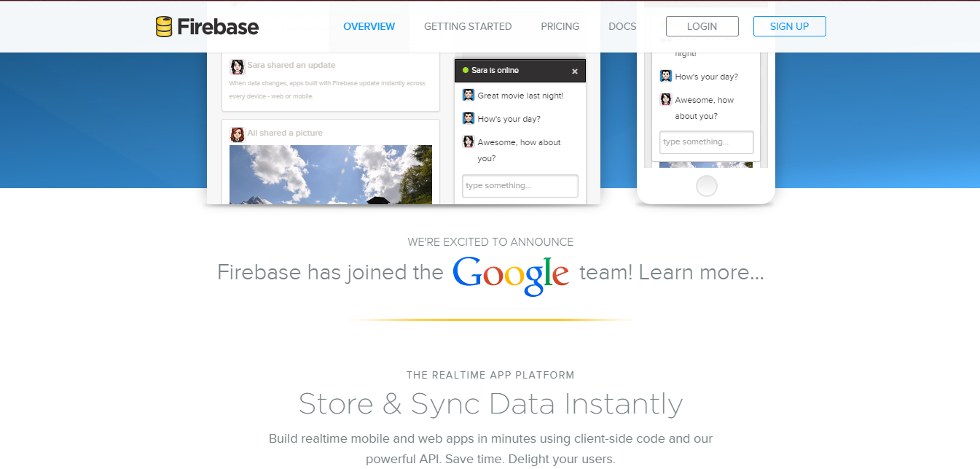Open the Docs nav link
The height and width of the screenshot is (469, 980).
point(622,26)
